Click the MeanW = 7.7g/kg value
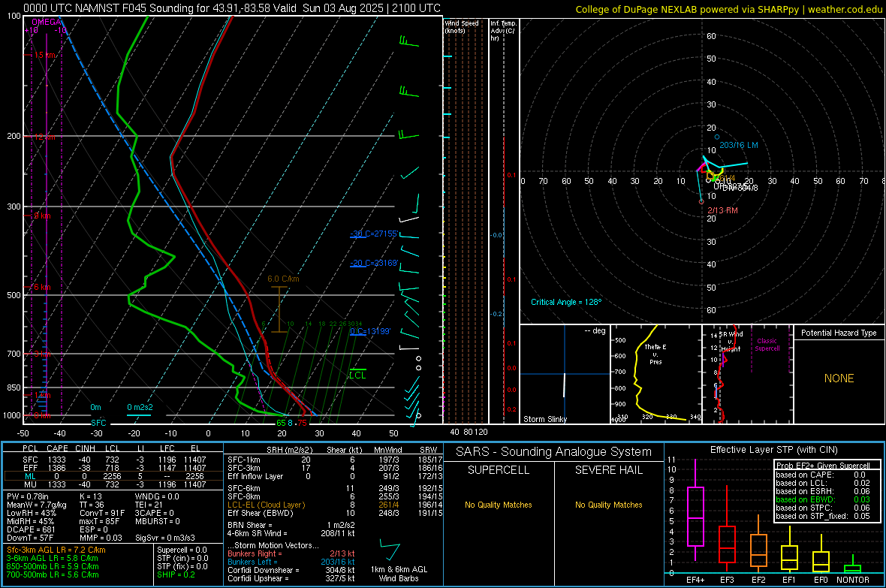This screenshot has height=588, width=886. point(37,505)
